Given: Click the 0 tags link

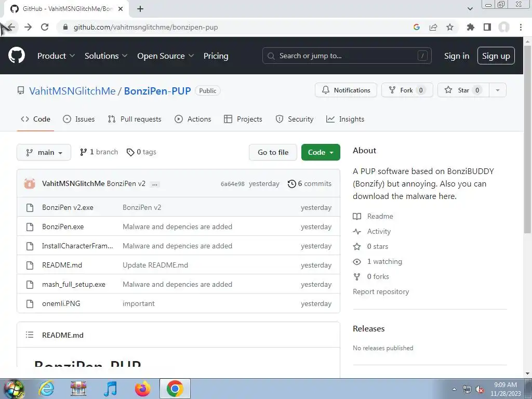Looking at the screenshot, I should (x=141, y=152).
